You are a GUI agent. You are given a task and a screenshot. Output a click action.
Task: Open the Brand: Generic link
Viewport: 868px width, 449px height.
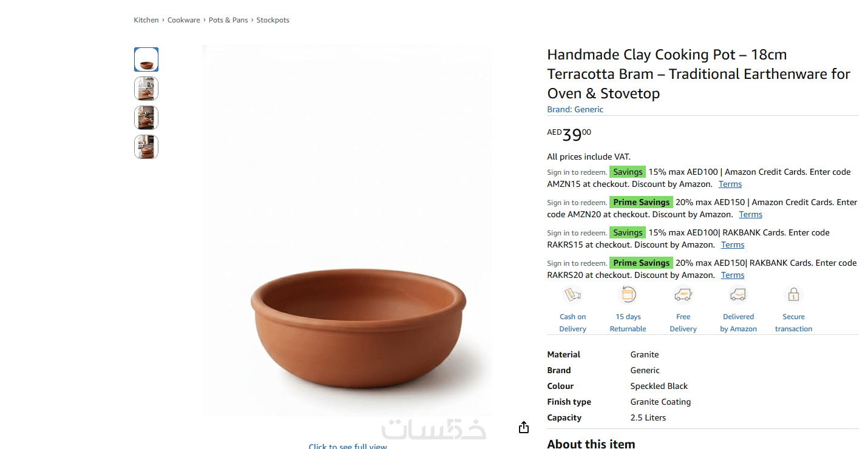[575, 110]
